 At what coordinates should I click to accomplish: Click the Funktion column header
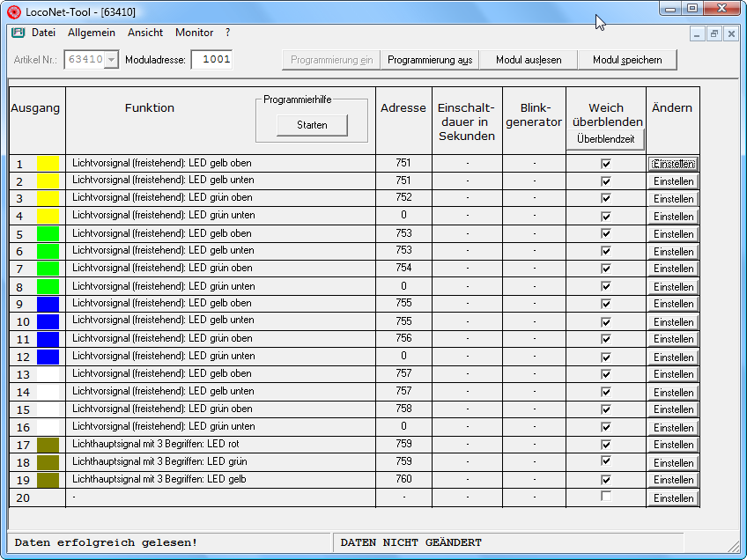(x=150, y=107)
